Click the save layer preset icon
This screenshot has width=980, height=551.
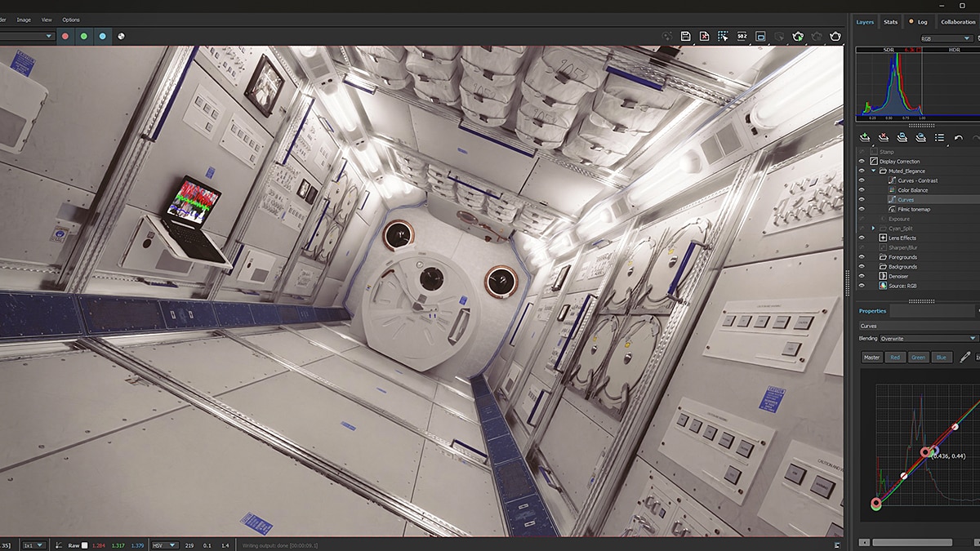click(902, 138)
